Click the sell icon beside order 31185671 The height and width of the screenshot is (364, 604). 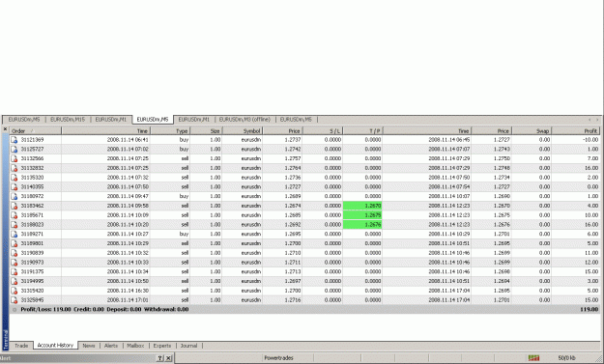click(14, 215)
